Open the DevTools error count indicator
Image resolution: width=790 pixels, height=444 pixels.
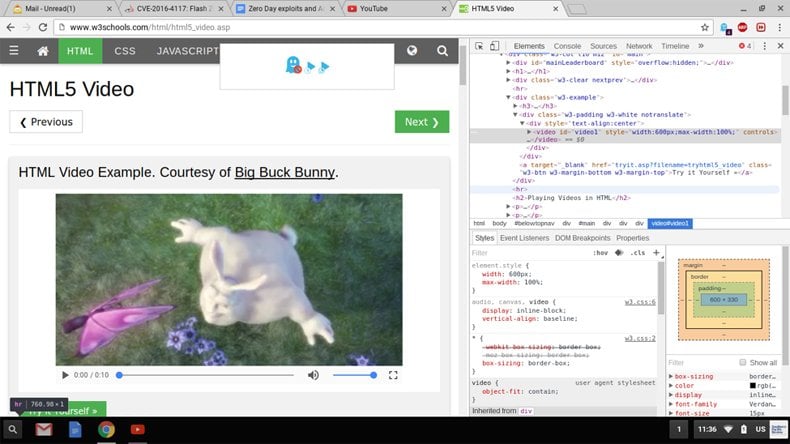point(745,46)
